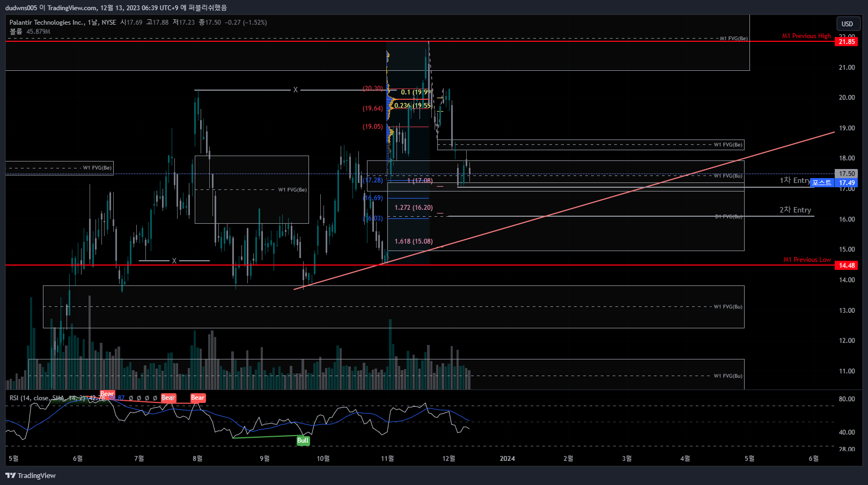Click the X marker near 20.30
This screenshot has width=868, height=485.
tap(295, 90)
